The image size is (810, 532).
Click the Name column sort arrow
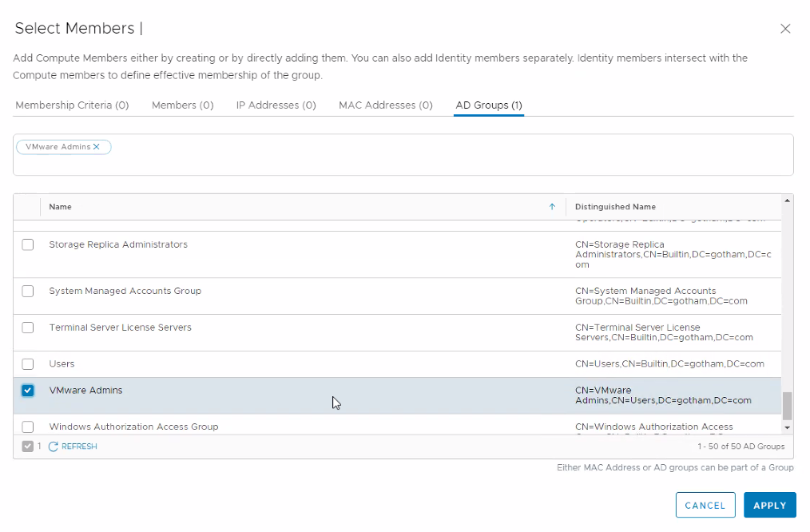551,207
